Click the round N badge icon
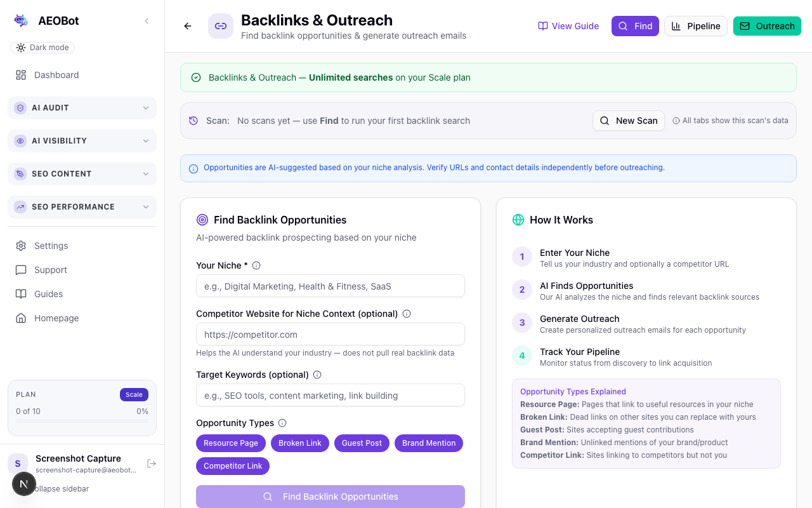 tap(23, 484)
